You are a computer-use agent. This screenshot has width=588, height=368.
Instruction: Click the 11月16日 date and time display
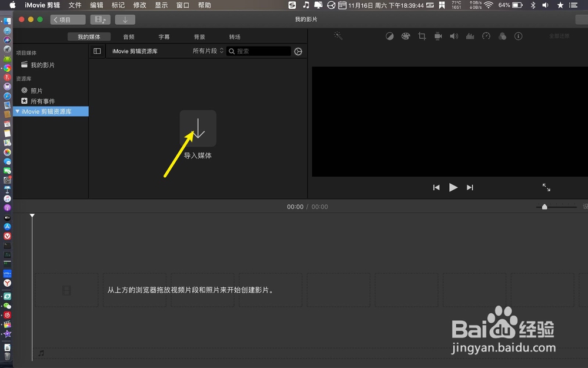[x=386, y=5]
